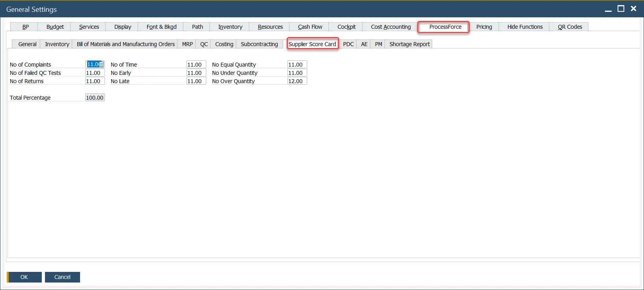Open the Hide Functions tab
Viewport: 644px width, 290px height.
click(525, 27)
